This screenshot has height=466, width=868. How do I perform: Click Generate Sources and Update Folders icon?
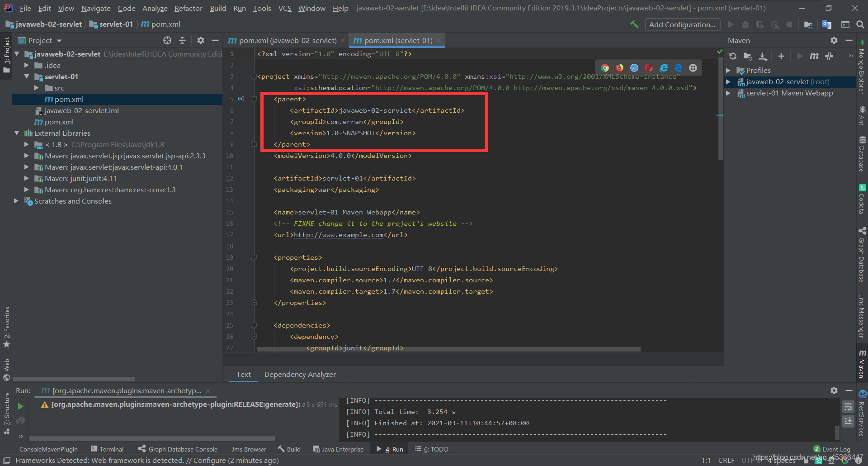point(748,56)
